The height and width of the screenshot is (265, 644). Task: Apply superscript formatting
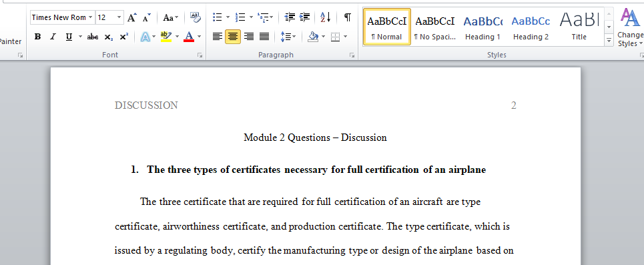coord(123,37)
